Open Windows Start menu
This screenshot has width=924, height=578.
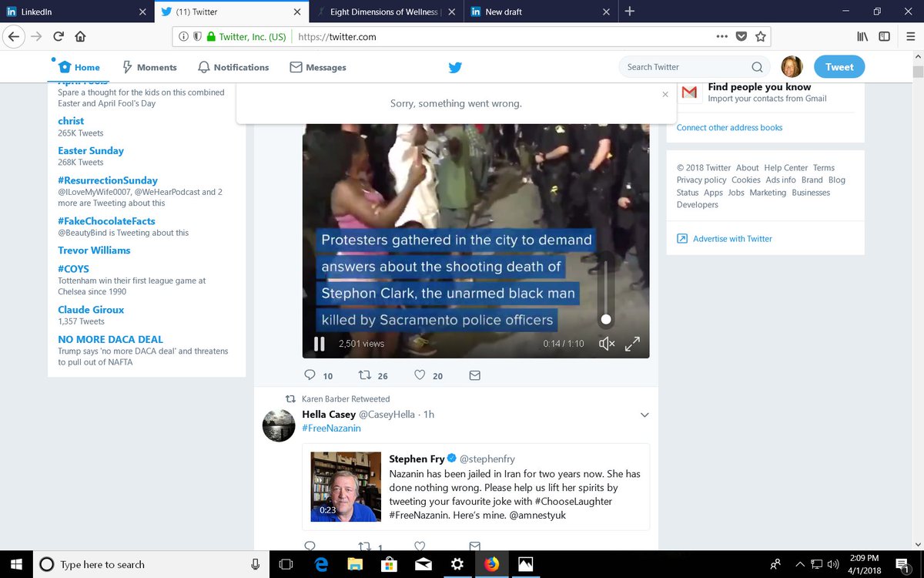click(18, 564)
